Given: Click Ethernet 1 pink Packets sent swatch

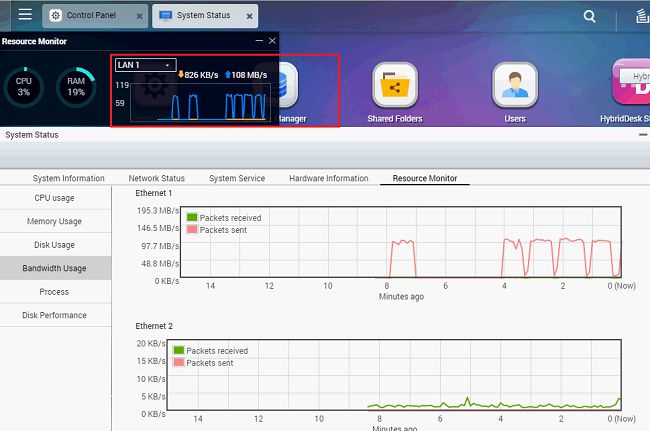Looking at the screenshot, I should 192,229.
